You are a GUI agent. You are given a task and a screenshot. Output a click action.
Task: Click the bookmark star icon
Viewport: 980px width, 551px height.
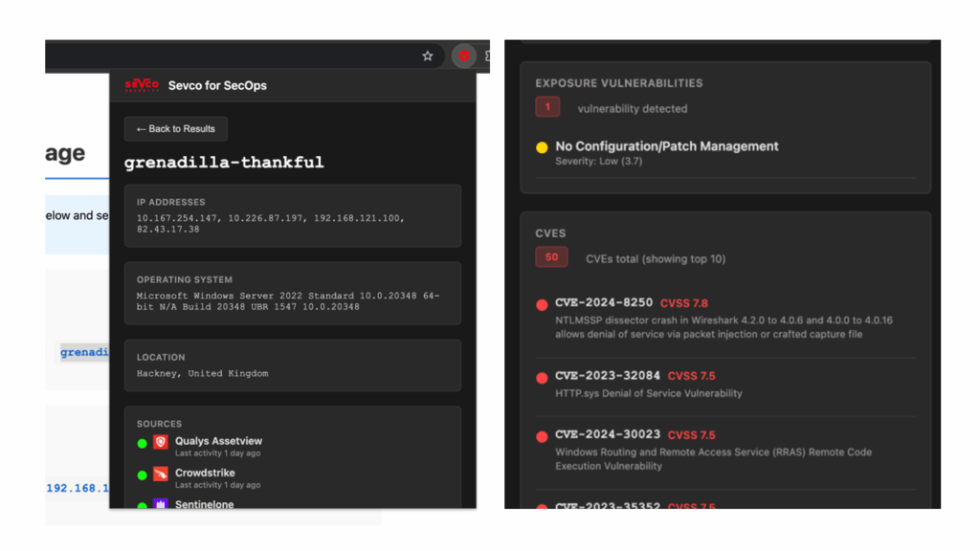(x=428, y=56)
